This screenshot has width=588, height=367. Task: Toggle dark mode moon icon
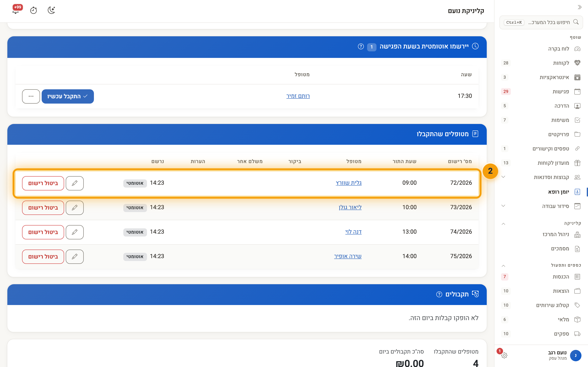51,10
